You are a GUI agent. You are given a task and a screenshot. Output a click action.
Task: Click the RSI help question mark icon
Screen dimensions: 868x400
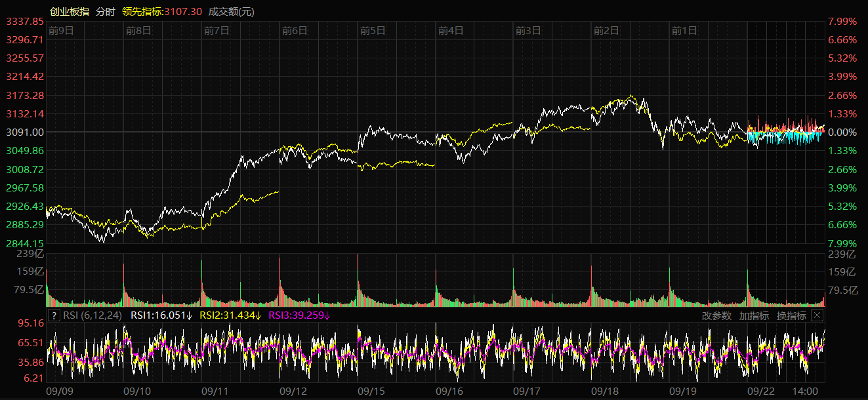click(54, 315)
